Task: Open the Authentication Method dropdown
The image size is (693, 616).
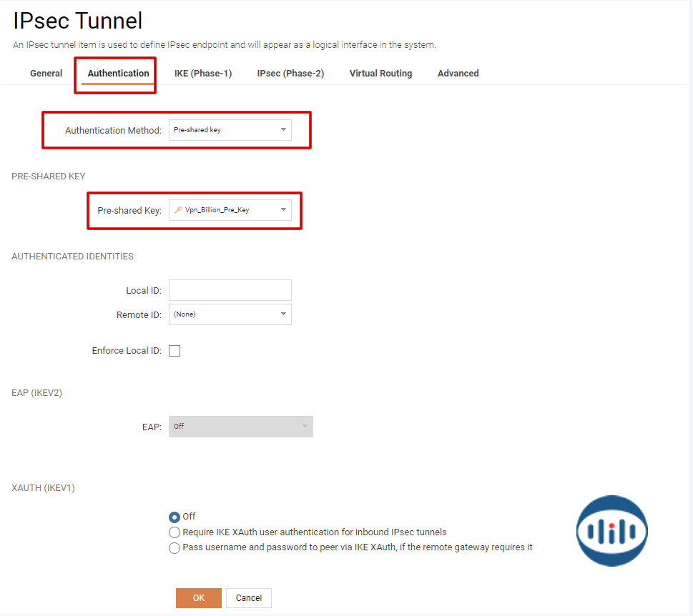Action: click(230, 130)
